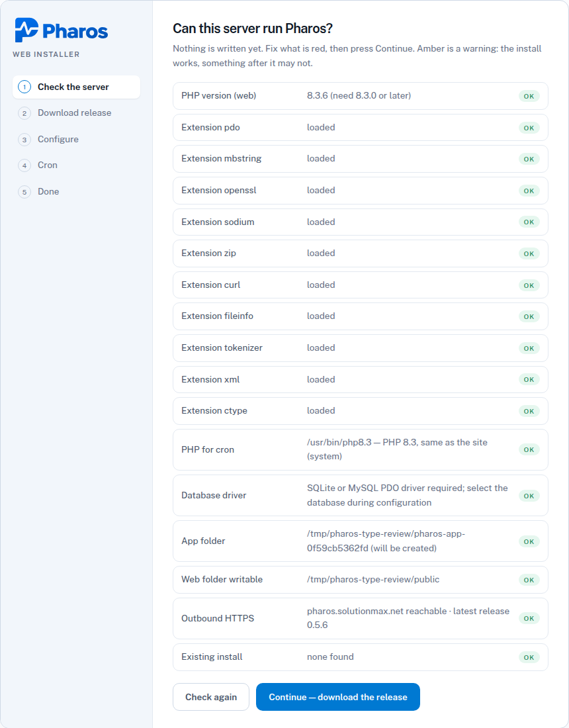
Task: Click the 'Can this server run Pharos?' heading
Action: click(x=253, y=28)
